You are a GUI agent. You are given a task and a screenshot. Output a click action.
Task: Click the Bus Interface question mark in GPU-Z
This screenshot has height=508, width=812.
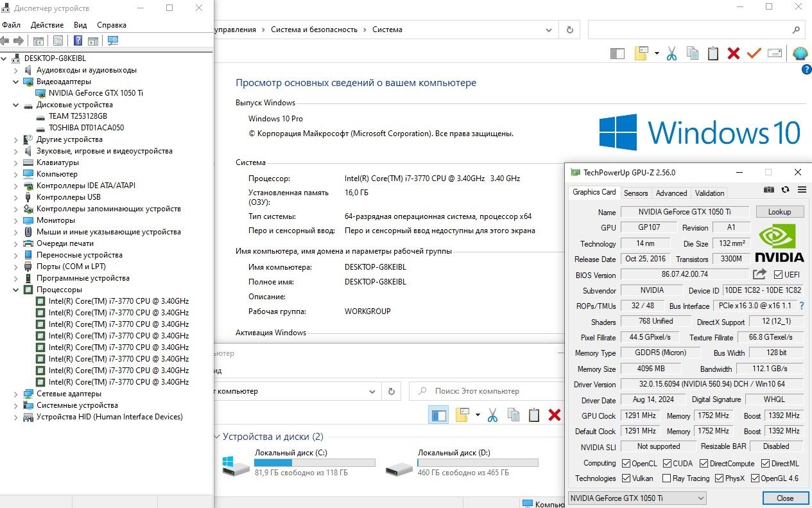click(802, 306)
